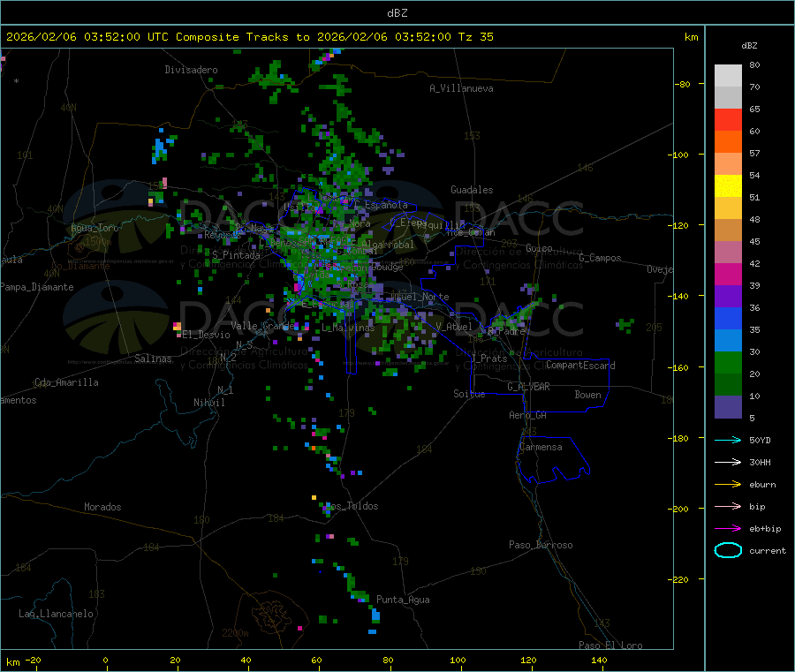
Task: Select the pink bip arrow legend icon
Action: coord(728,506)
